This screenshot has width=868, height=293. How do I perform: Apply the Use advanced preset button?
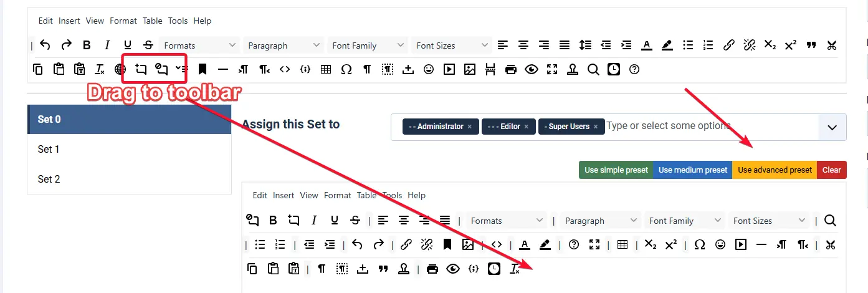point(775,170)
